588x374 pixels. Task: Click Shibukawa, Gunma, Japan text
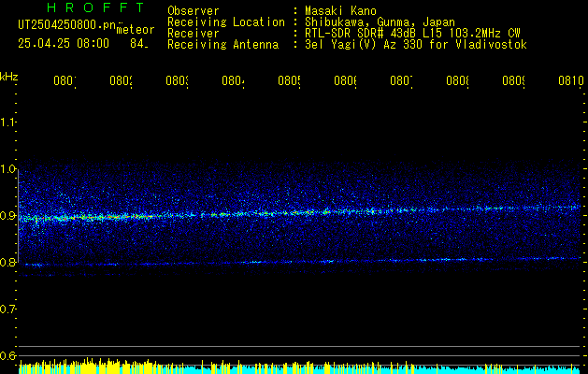(x=380, y=22)
